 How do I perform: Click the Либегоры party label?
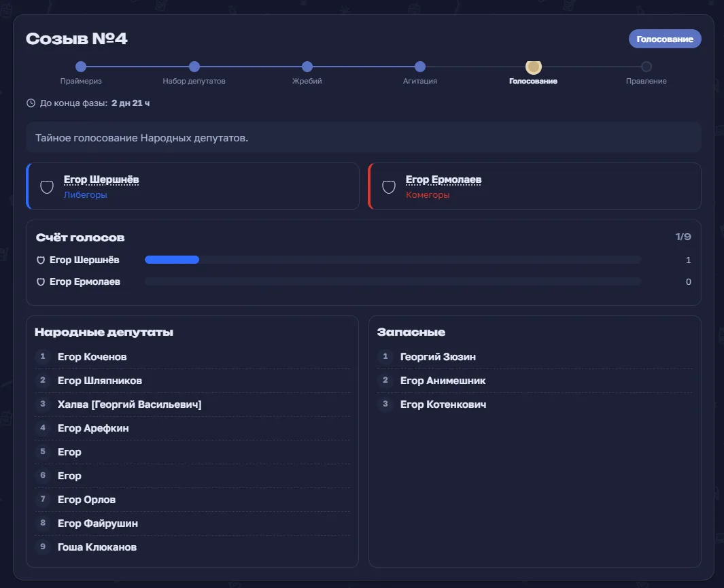click(86, 195)
